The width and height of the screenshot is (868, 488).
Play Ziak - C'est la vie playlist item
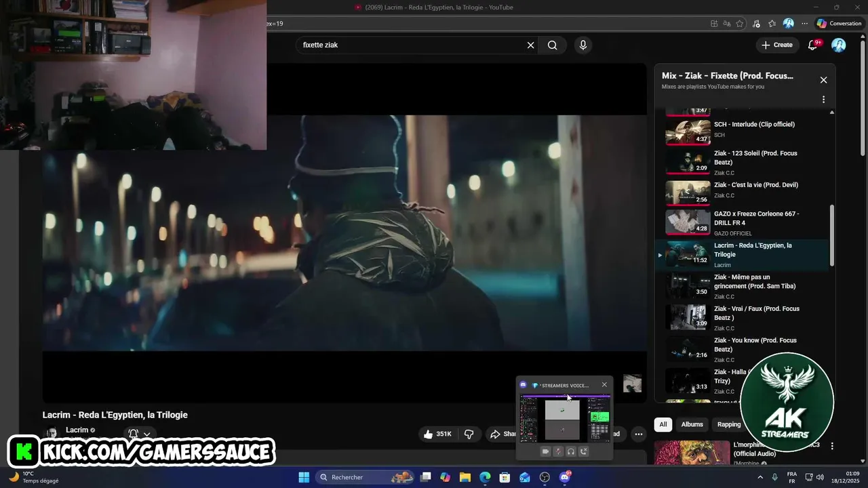(x=743, y=192)
